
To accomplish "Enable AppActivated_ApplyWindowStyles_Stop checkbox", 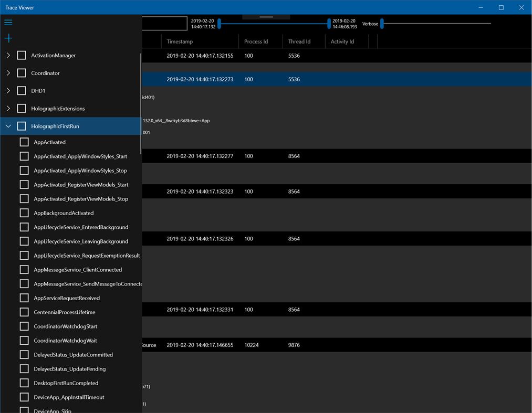I will click(x=24, y=171).
